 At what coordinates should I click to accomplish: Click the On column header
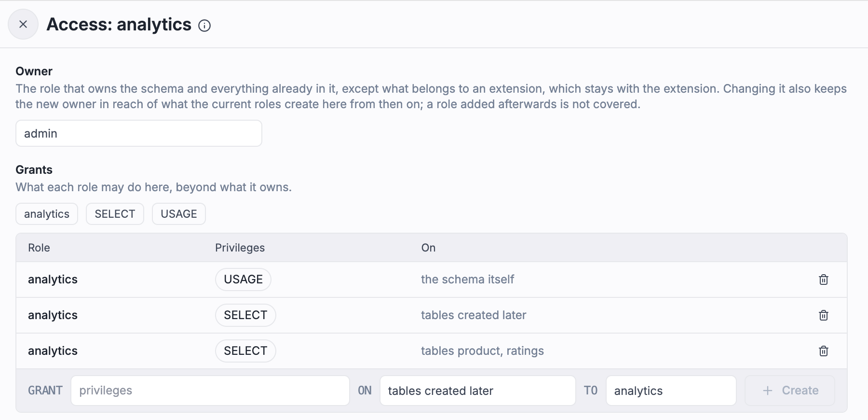tap(428, 248)
